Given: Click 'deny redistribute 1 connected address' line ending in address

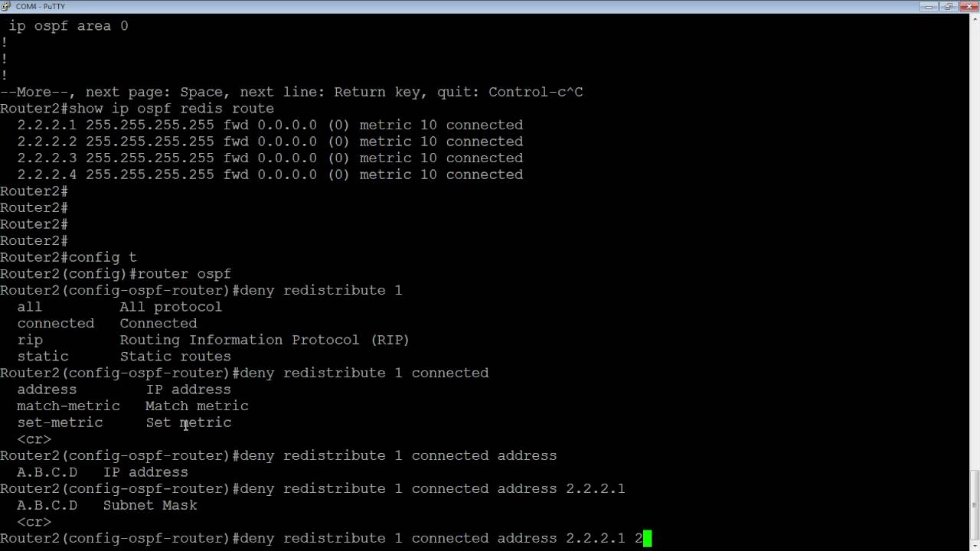Looking at the screenshot, I should pos(279,455).
